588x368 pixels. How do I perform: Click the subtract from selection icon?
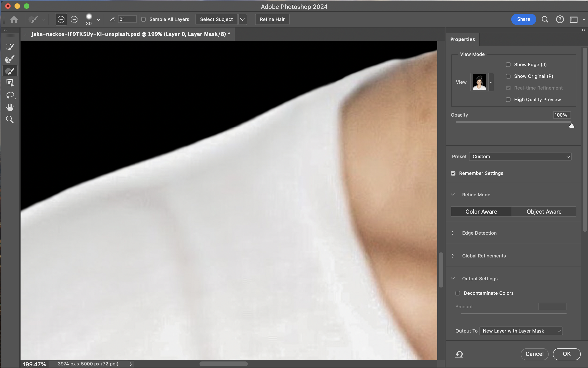74,19
